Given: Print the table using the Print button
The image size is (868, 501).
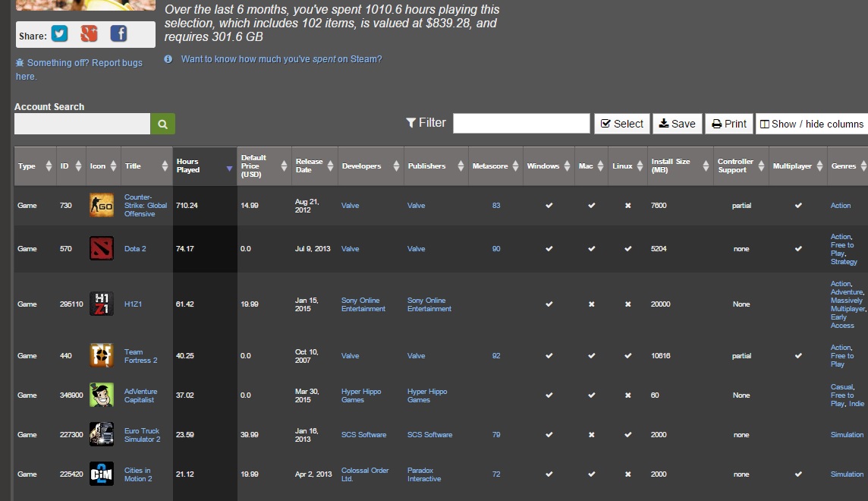Looking at the screenshot, I should click(x=729, y=124).
